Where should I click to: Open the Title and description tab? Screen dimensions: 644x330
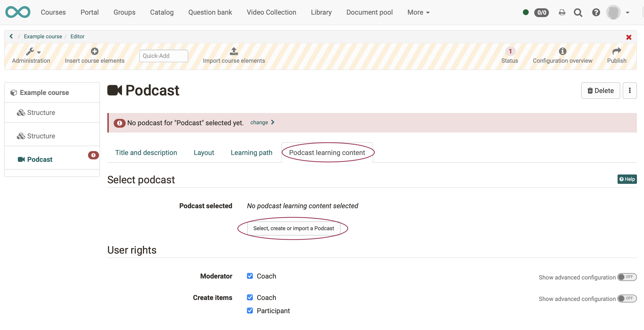tap(146, 153)
